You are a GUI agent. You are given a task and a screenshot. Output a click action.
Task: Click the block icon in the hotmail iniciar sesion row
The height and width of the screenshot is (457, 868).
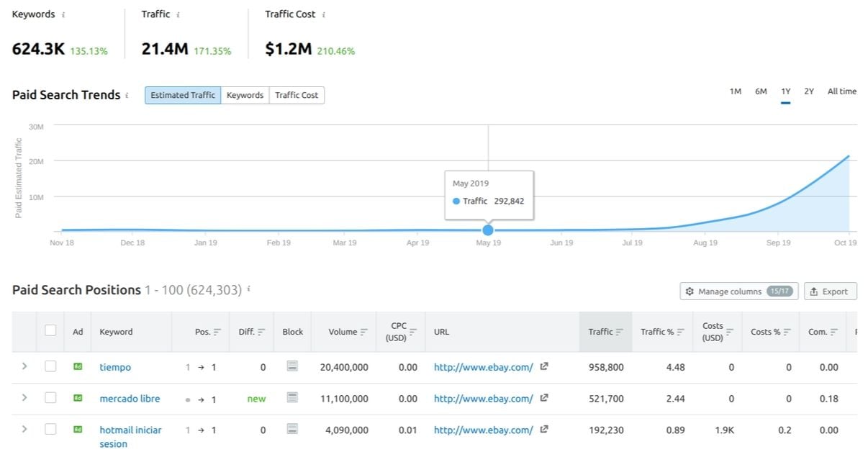click(292, 430)
